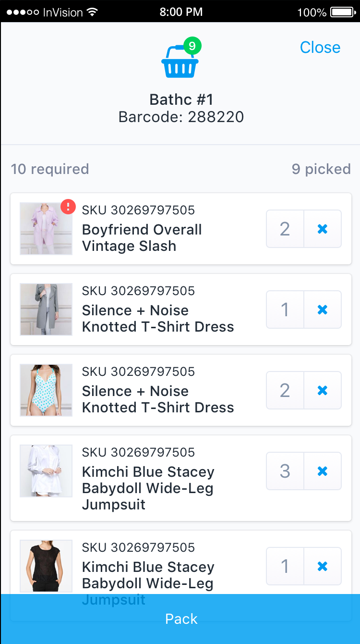
Task: Tap quantity 2 for the swimsuit item
Action: [285, 390]
